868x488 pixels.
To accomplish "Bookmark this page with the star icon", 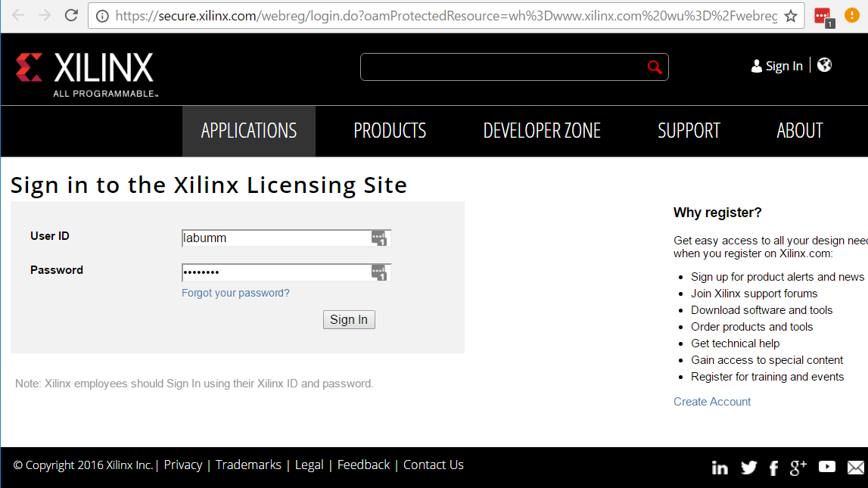I will coord(791,16).
